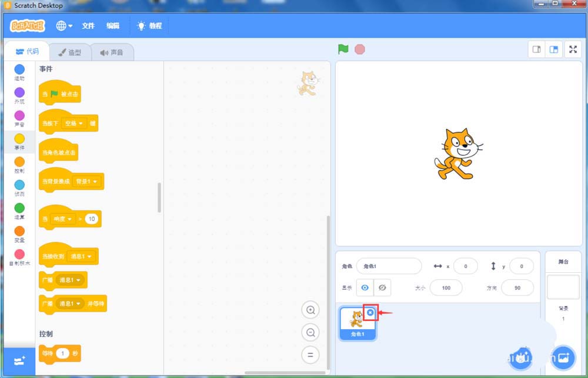Enter full screen stage mode
Image resolution: width=588 pixels, height=378 pixels.
point(573,49)
